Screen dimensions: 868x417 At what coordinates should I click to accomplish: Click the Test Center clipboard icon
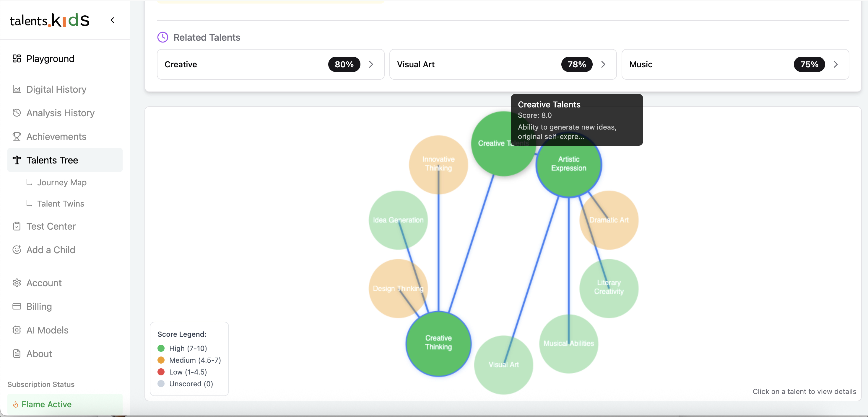coord(17,226)
